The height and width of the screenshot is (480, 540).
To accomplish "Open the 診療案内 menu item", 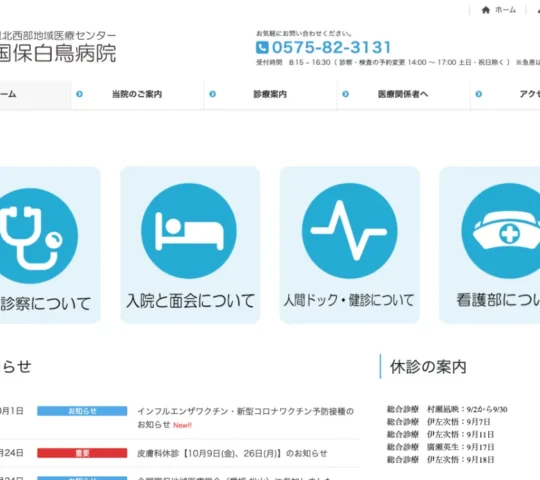I will [x=270, y=94].
